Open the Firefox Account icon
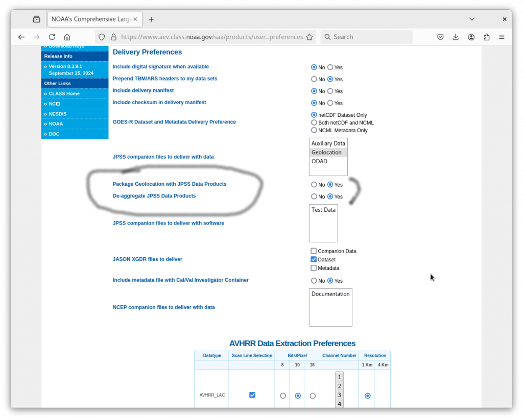 (471, 37)
